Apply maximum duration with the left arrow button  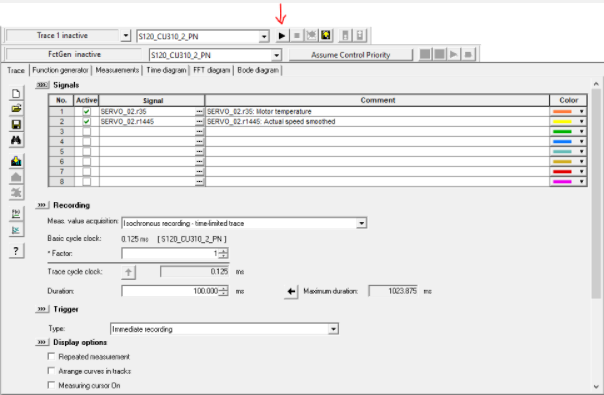click(x=291, y=291)
